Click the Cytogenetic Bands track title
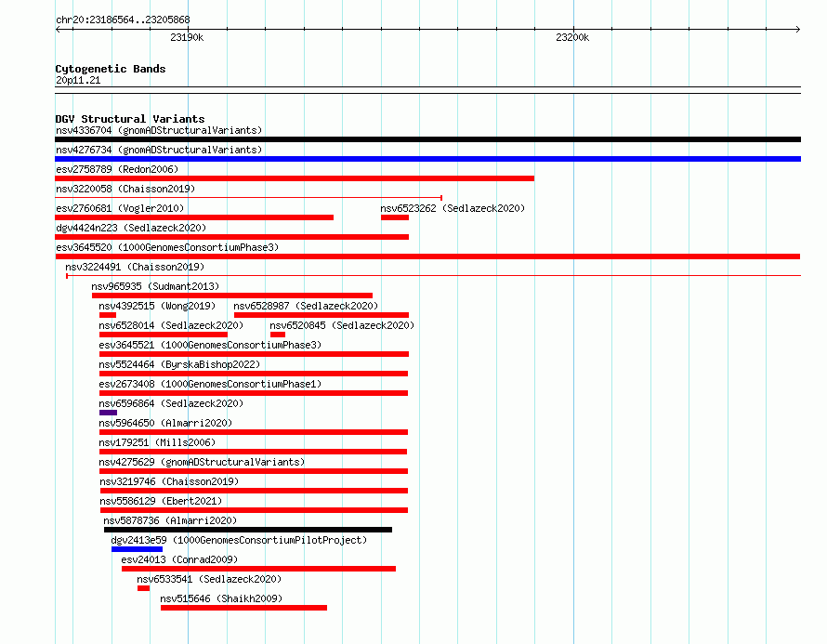The height and width of the screenshot is (644, 827). tap(111, 69)
